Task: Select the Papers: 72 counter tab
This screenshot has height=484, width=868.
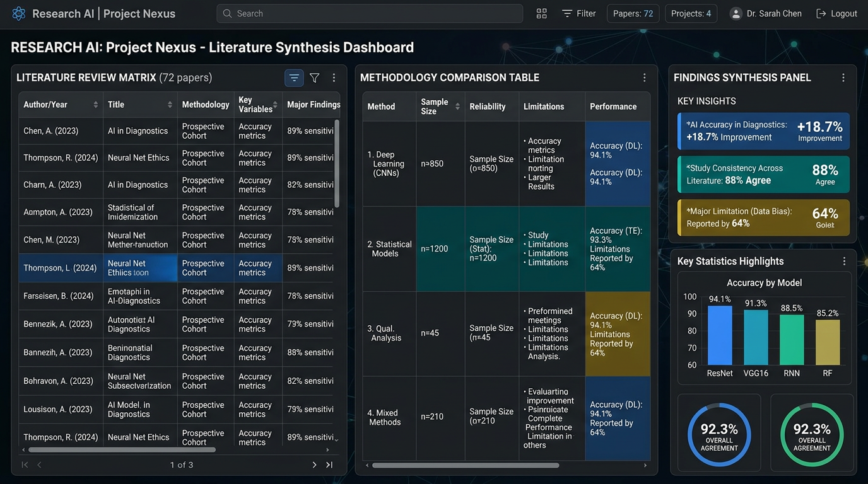Action: pos(633,13)
